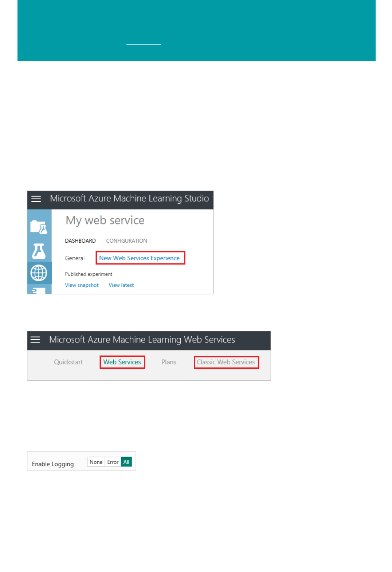Click the 'Published experiment' label

pyautogui.click(x=89, y=274)
